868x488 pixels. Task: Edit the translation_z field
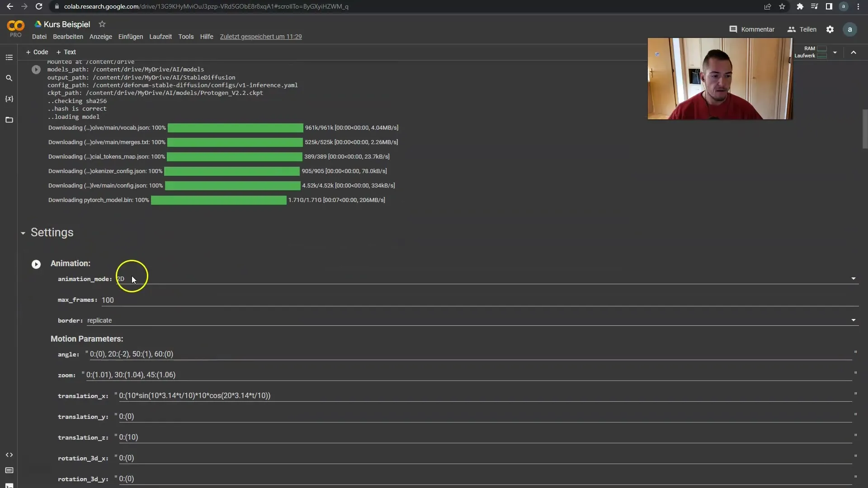[485, 437]
